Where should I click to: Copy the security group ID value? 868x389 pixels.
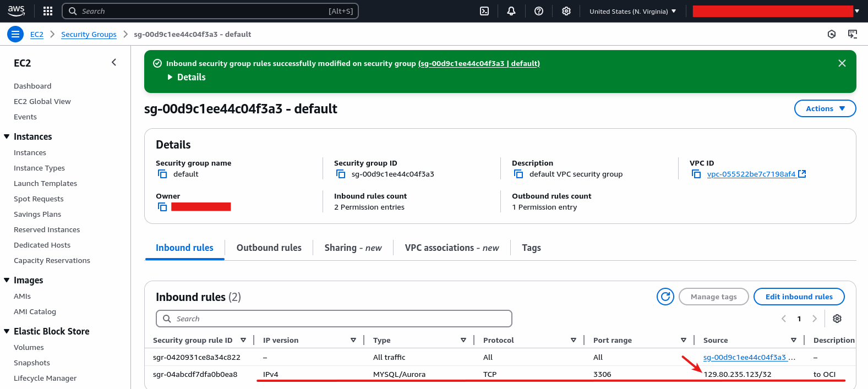click(341, 174)
